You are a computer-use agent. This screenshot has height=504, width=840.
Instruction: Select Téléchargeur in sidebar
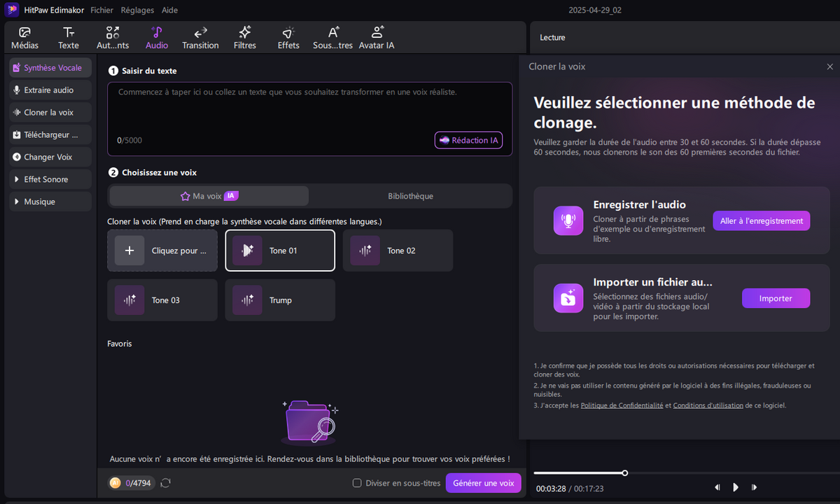click(50, 134)
